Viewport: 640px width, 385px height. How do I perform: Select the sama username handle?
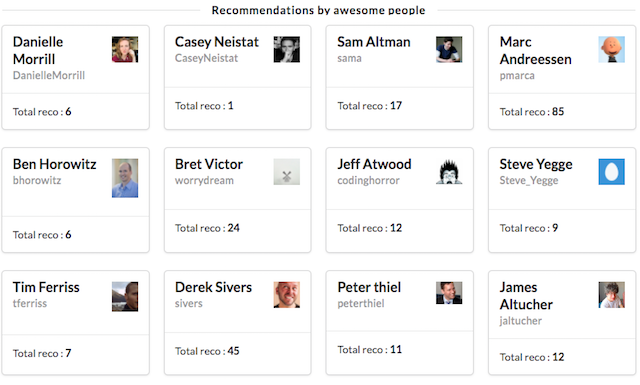pos(349,58)
